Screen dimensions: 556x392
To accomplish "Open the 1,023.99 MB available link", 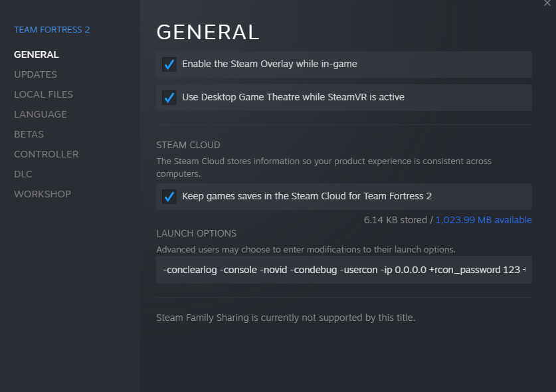I will tap(483, 220).
